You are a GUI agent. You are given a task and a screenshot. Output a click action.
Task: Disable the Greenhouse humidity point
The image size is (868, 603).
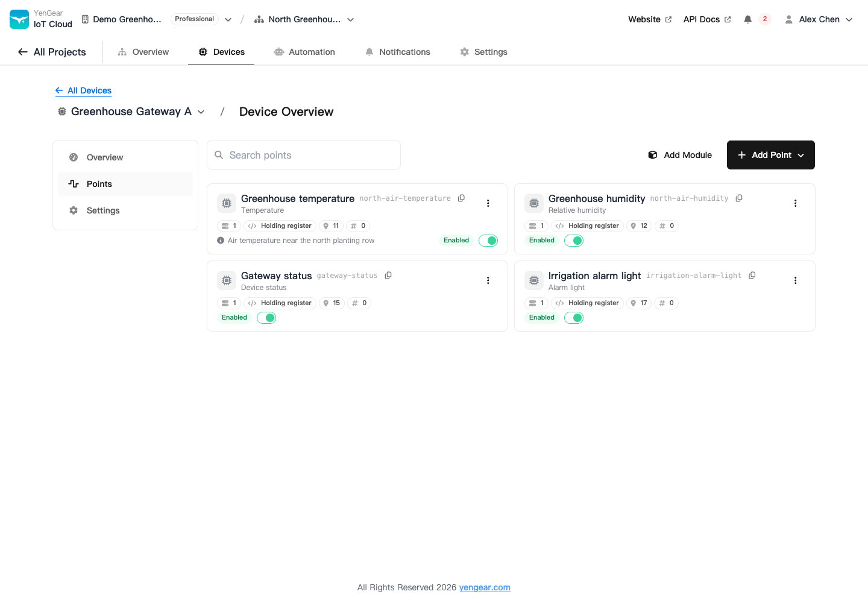click(574, 241)
